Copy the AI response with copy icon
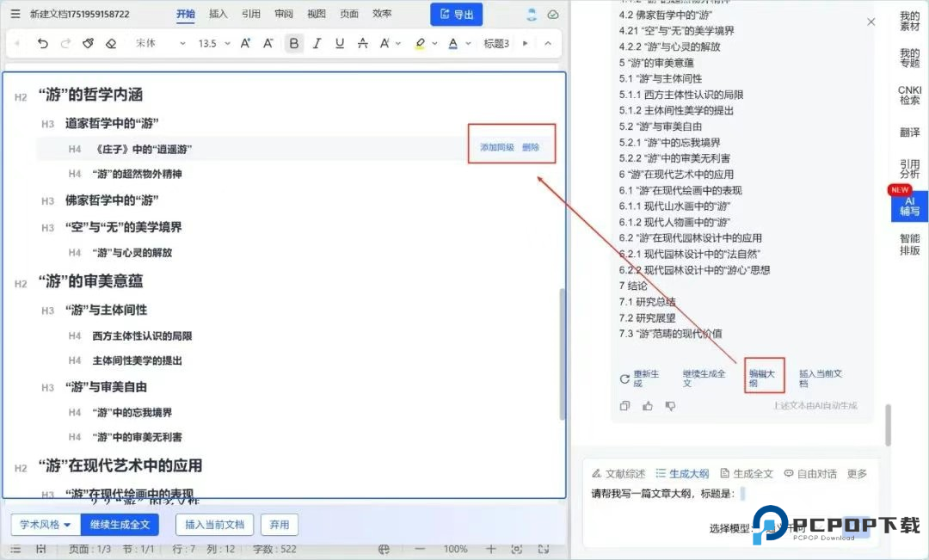Viewport: 929px width, 560px height. click(625, 406)
